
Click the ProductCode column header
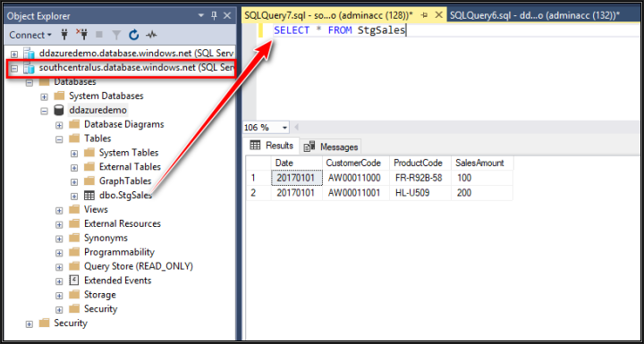pyautogui.click(x=419, y=163)
